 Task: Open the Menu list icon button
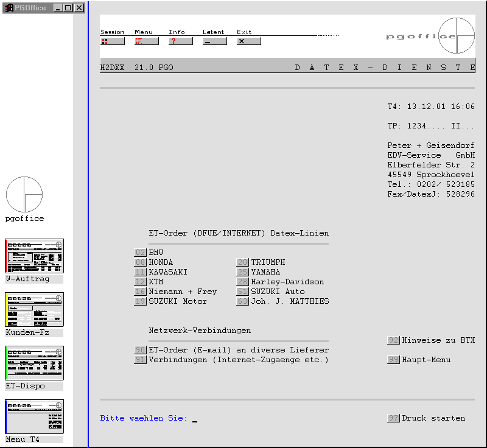click(146, 41)
